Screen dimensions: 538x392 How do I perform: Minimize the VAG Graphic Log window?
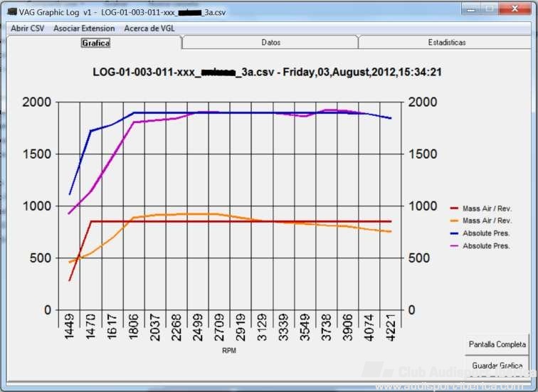click(471, 9)
